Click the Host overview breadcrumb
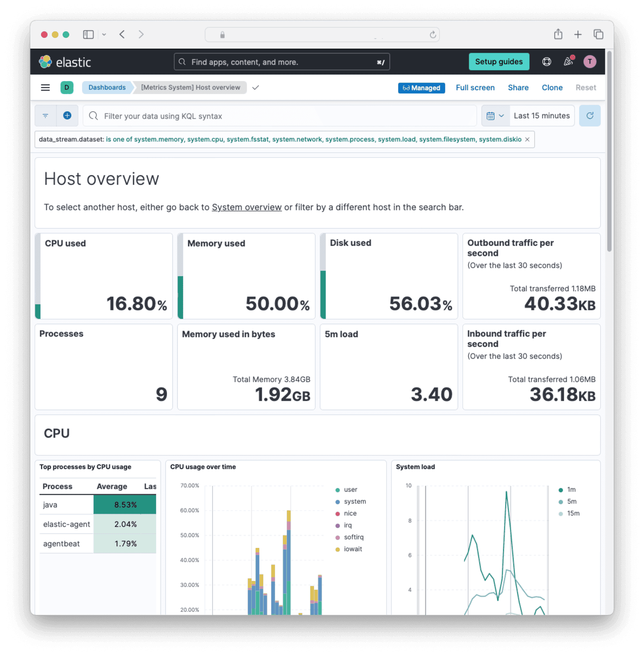This screenshot has height=655, width=644. coord(190,87)
